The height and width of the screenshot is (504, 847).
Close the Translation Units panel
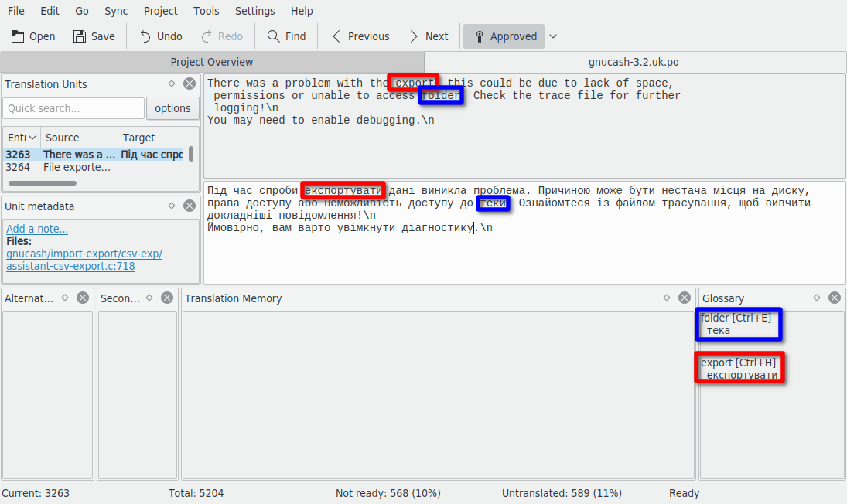pos(190,84)
